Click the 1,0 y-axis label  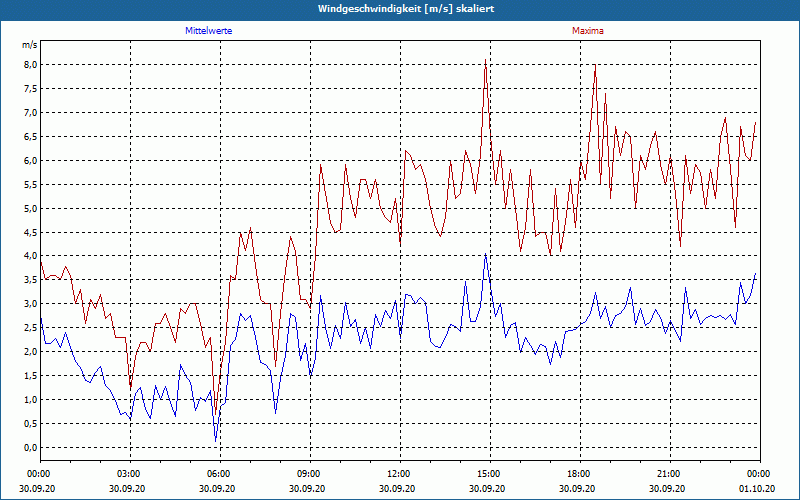pos(29,399)
